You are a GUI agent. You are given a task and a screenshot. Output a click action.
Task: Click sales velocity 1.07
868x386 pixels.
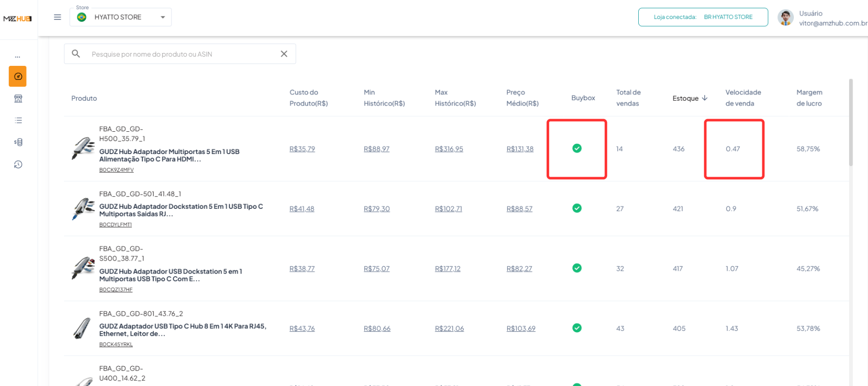click(732, 268)
